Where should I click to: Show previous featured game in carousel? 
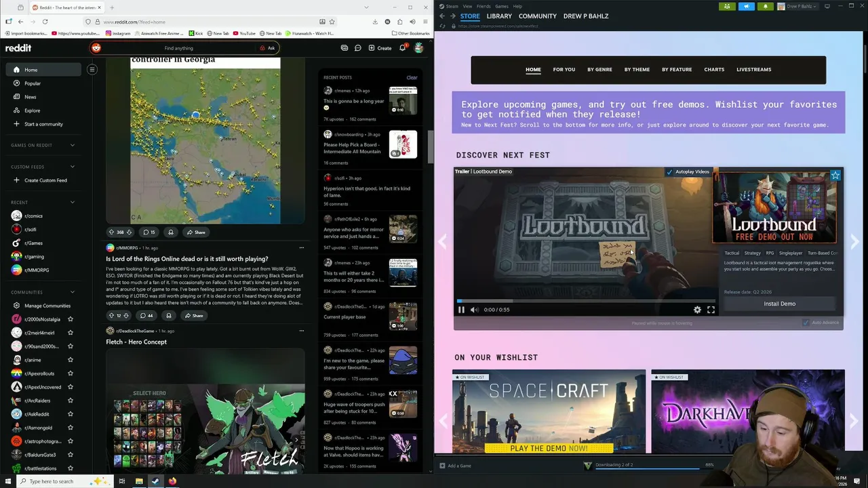tap(443, 241)
